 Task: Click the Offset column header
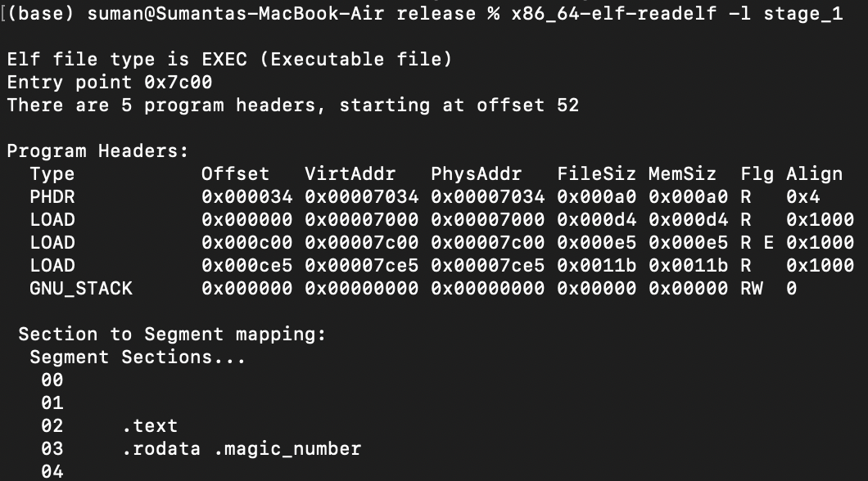pos(235,174)
